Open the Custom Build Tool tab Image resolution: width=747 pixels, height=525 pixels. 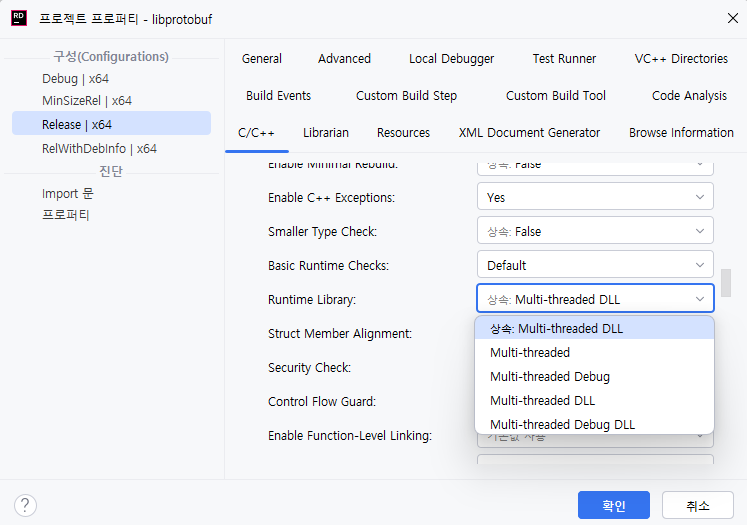pyautogui.click(x=555, y=96)
